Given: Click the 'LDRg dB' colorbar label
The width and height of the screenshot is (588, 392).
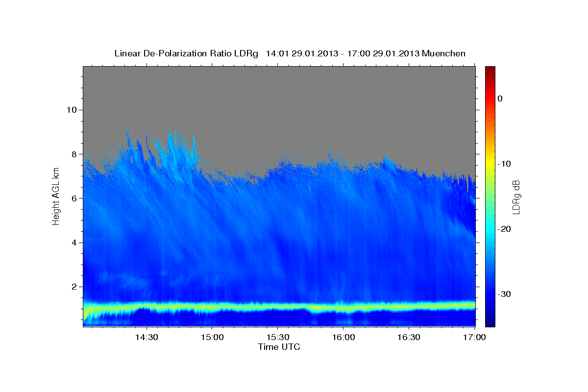Looking at the screenshot, I should click(516, 197).
